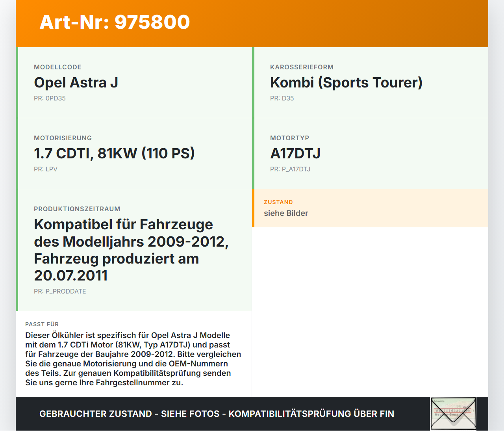Click the Fahrgestellnummer mention in description

point(132,382)
